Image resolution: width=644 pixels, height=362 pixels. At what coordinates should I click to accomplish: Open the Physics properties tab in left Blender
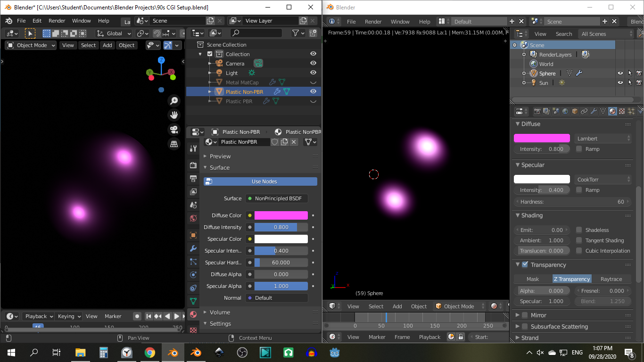[x=193, y=275]
